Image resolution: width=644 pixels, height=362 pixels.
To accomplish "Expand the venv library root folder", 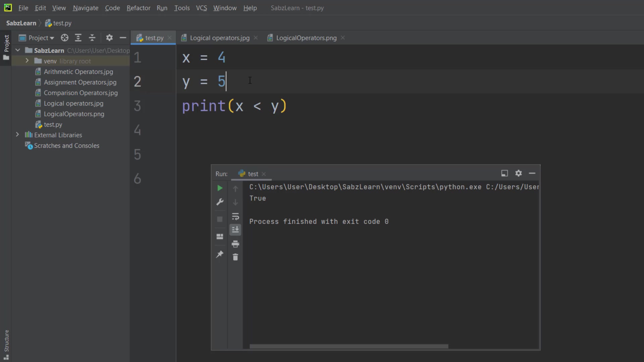I will (x=27, y=61).
